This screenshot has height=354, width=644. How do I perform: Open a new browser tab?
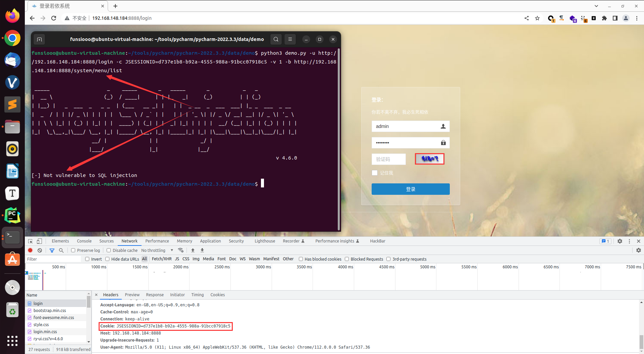(x=115, y=6)
